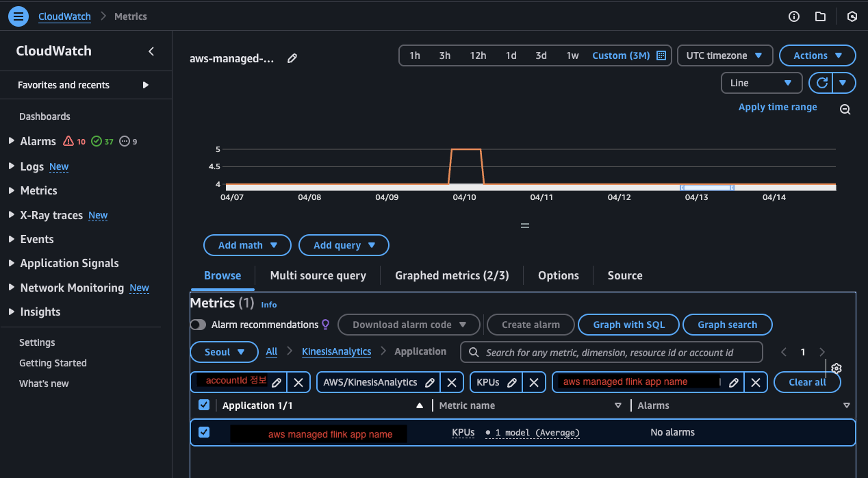Open the Add query dropdown

tap(344, 245)
